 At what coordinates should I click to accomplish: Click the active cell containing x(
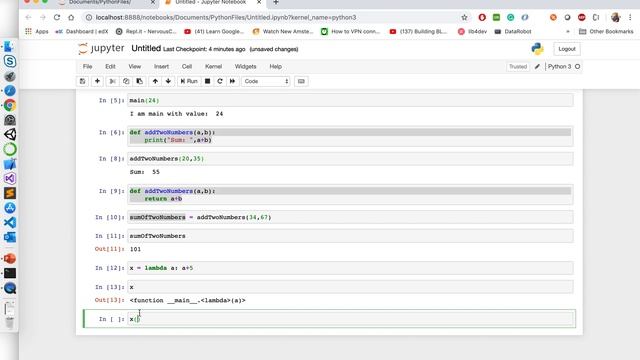(x=350, y=319)
